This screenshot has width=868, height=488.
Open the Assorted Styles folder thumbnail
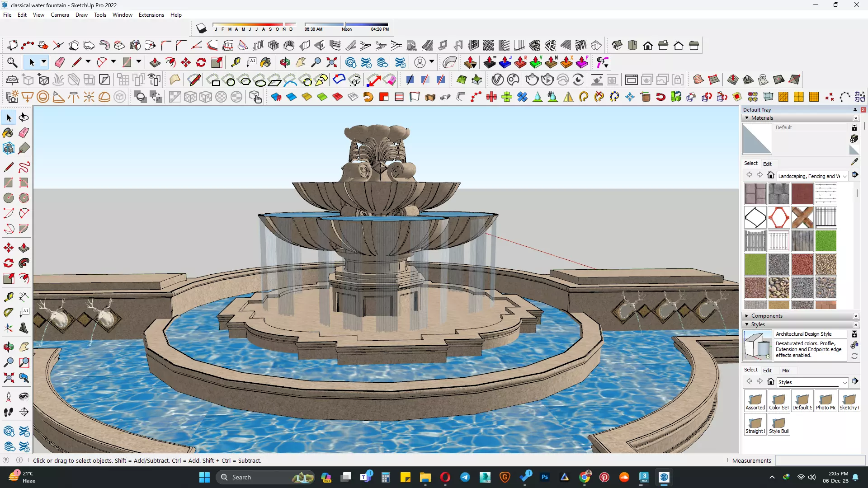(x=755, y=400)
